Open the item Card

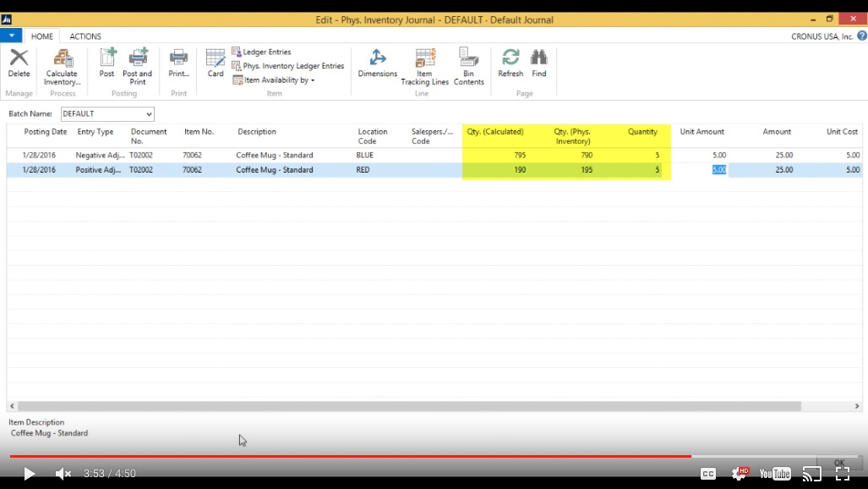(215, 68)
